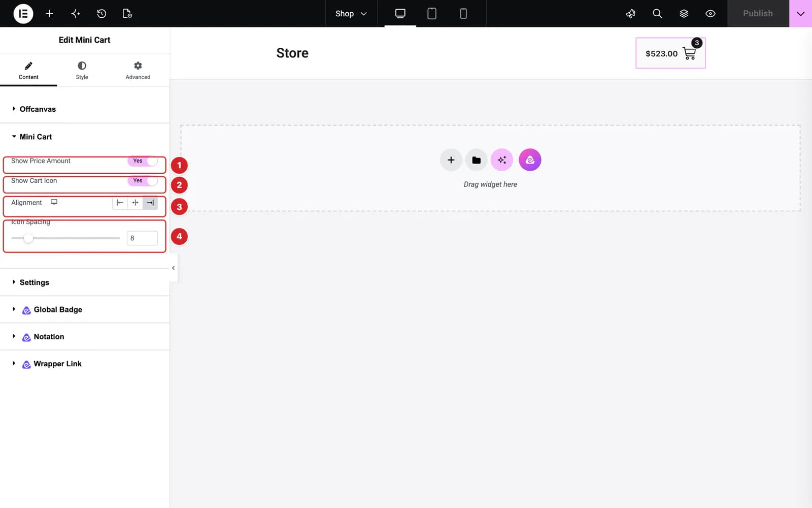
Task: Open Elementor AI sparkle tool in the top bar
Action: click(x=76, y=14)
